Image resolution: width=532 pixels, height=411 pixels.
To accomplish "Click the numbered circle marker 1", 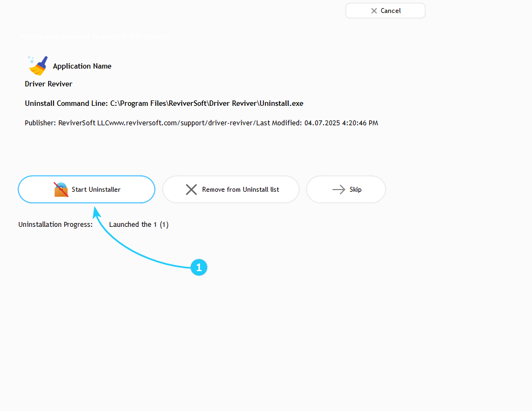I will pyautogui.click(x=198, y=267).
